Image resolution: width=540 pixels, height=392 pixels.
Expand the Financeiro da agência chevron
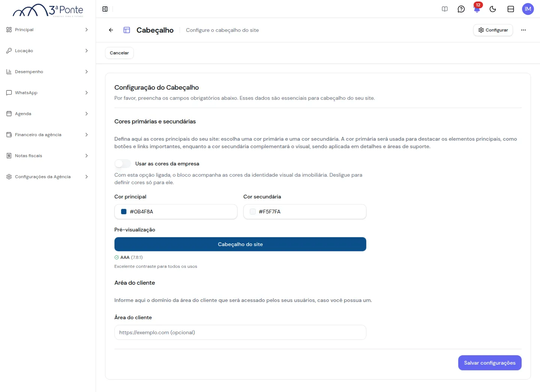coord(87,135)
